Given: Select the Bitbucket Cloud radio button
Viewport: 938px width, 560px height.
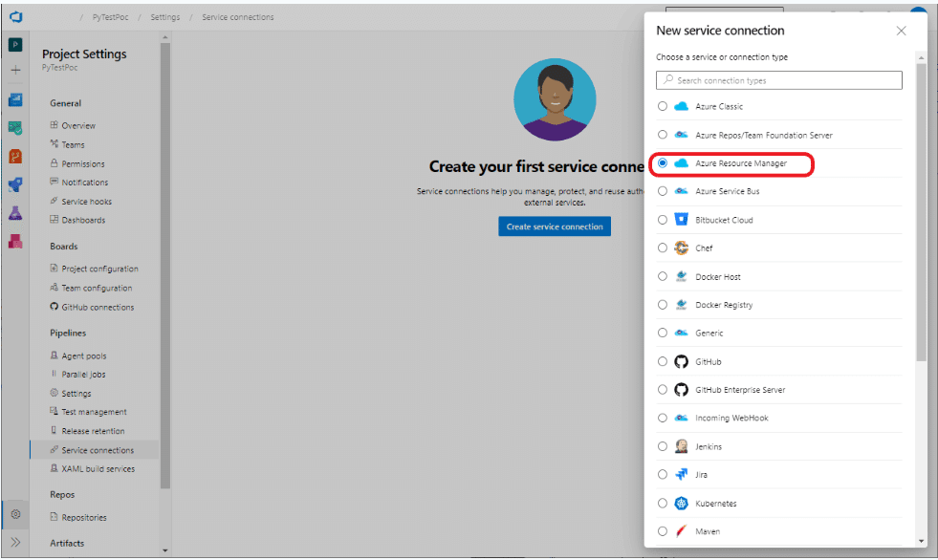Looking at the screenshot, I should pyautogui.click(x=663, y=220).
